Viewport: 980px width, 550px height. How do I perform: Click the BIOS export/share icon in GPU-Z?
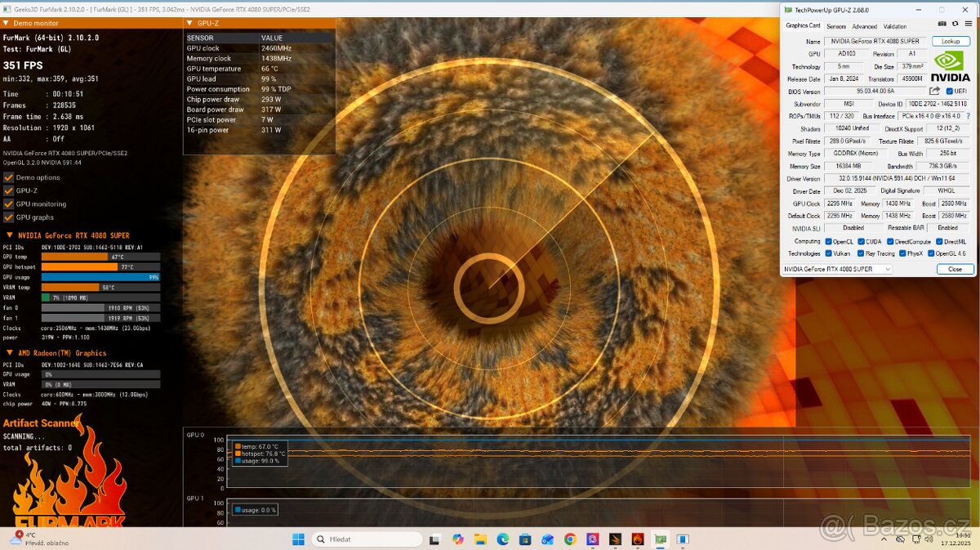point(934,91)
